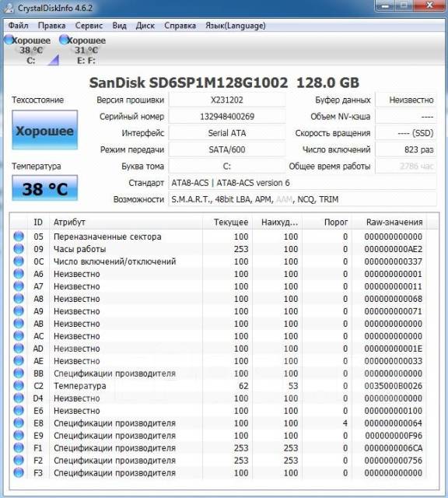This screenshot has height=498, width=448.
Task: Open the Сервис menu
Action: pyautogui.click(x=89, y=26)
